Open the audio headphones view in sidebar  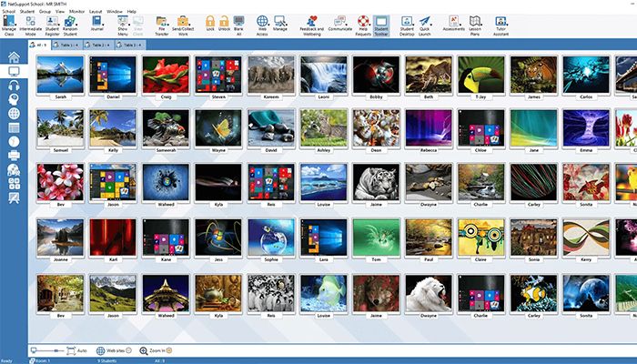[14, 85]
